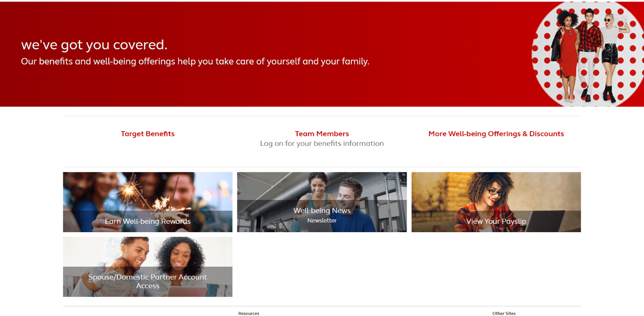Open the Earn Well-being Rewards tile label

tap(148, 221)
